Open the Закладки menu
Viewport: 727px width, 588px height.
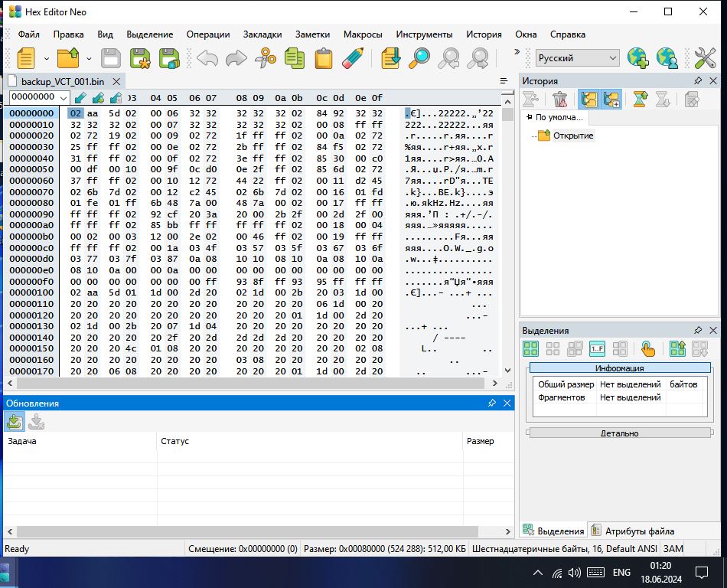click(262, 34)
